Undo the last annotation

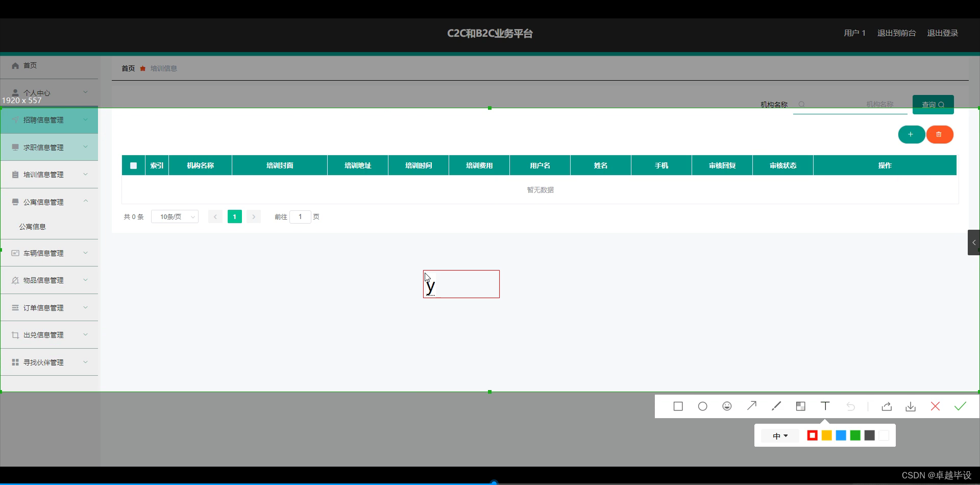pyautogui.click(x=850, y=406)
